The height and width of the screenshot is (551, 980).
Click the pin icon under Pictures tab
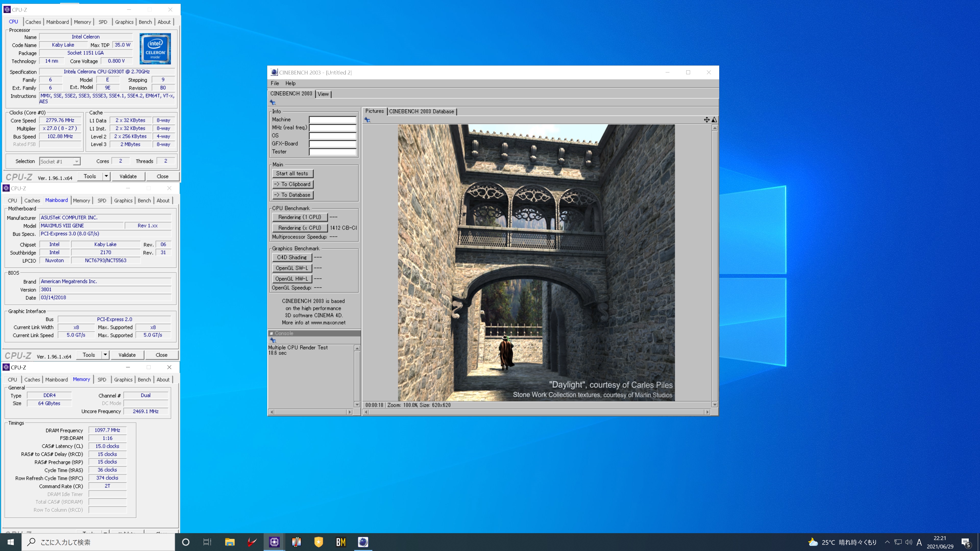pyautogui.click(x=367, y=120)
